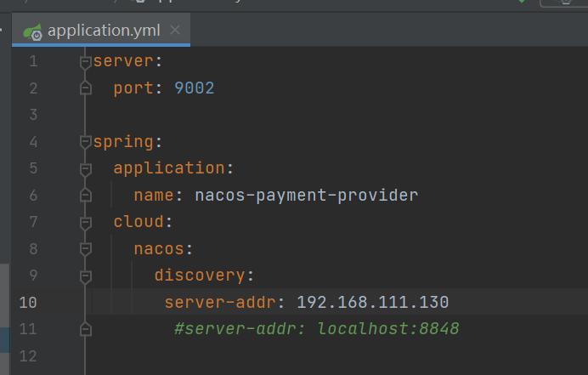Click fold end marker beside name line
588x375 pixels.
(x=86, y=196)
